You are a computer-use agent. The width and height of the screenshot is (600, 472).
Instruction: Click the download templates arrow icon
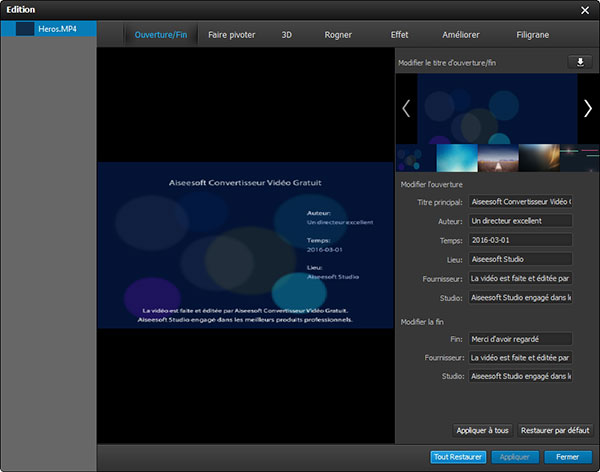click(x=580, y=62)
